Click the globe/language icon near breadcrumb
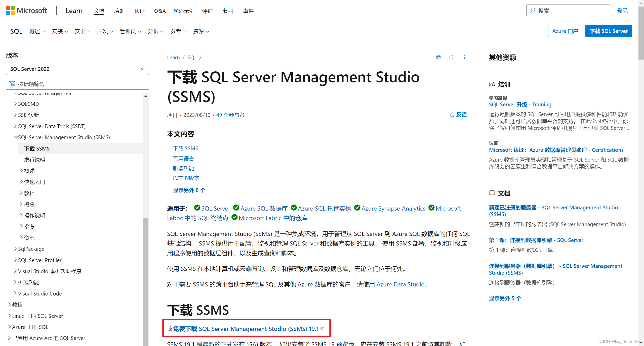This screenshot has height=346, width=644. click(438, 58)
